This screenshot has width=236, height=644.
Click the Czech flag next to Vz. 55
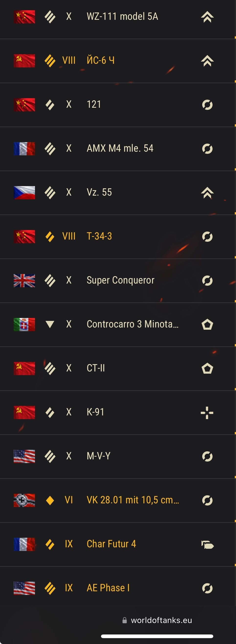pos(24,192)
